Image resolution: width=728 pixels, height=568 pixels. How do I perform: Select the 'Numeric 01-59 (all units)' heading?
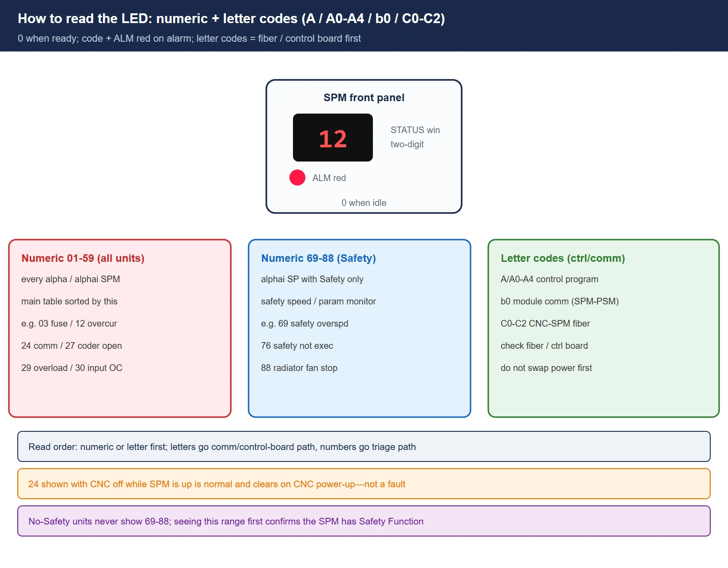coord(83,258)
